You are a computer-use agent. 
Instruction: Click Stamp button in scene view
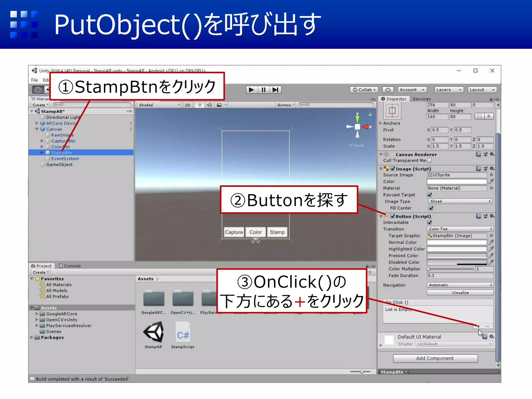277,232
